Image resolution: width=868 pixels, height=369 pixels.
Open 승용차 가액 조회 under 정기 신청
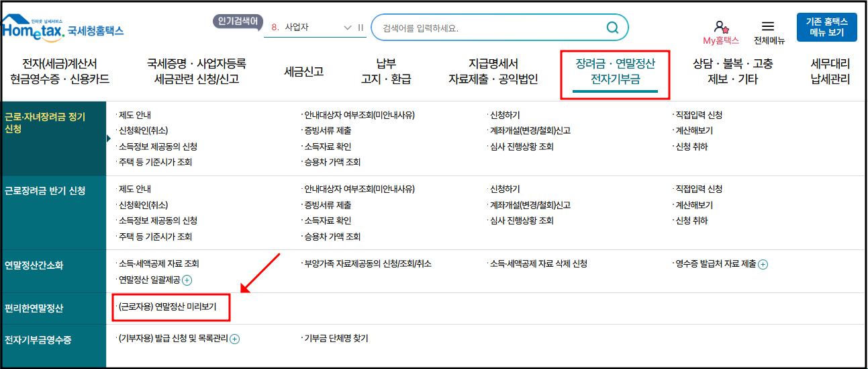coord(332,162)
